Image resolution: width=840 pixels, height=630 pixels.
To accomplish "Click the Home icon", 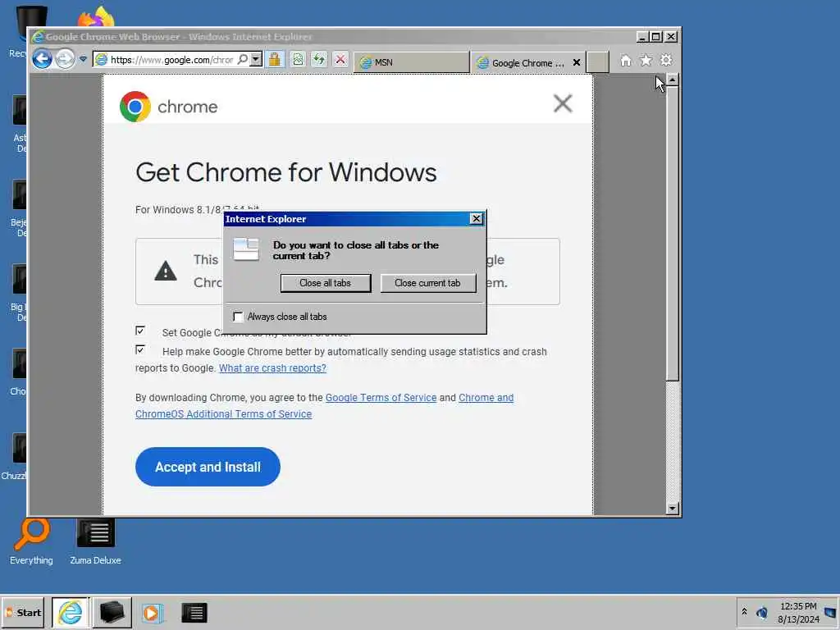I will (x=625, y=61).
